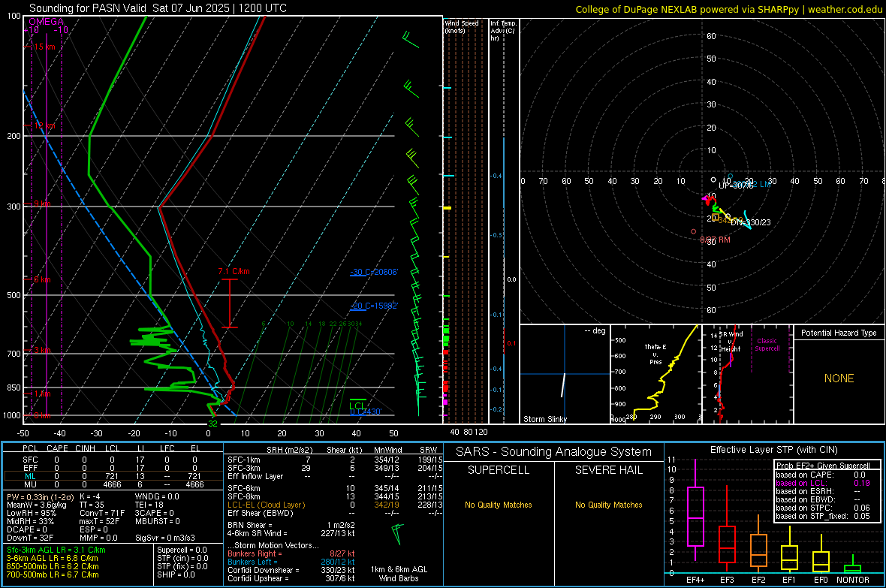
Task: Click the -30 C=20606' level label
Action: point(374,272)
